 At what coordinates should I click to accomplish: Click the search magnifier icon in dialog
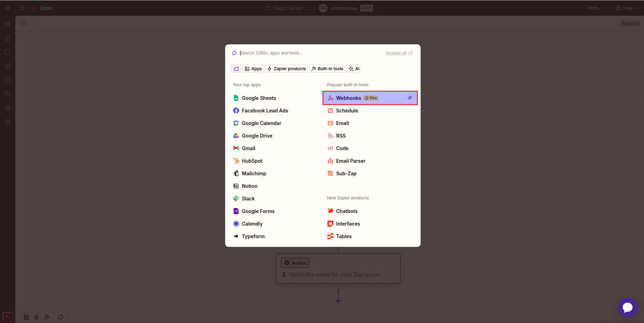tap(234, 53)
